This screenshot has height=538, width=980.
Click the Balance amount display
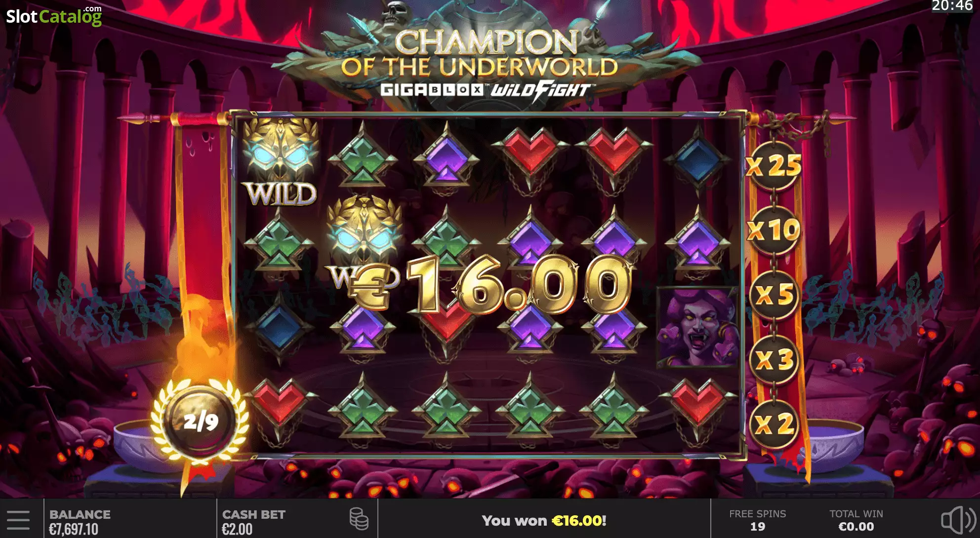(80, 522)
